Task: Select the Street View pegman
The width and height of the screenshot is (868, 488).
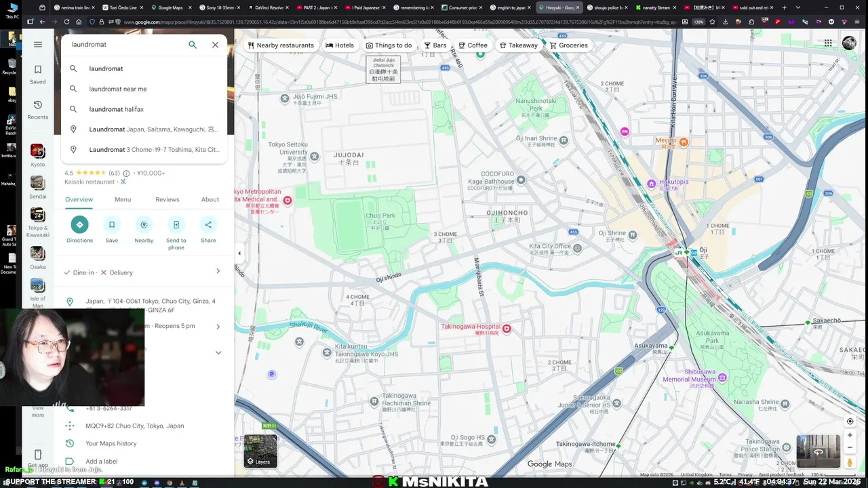Action: [x=850, y=462]
